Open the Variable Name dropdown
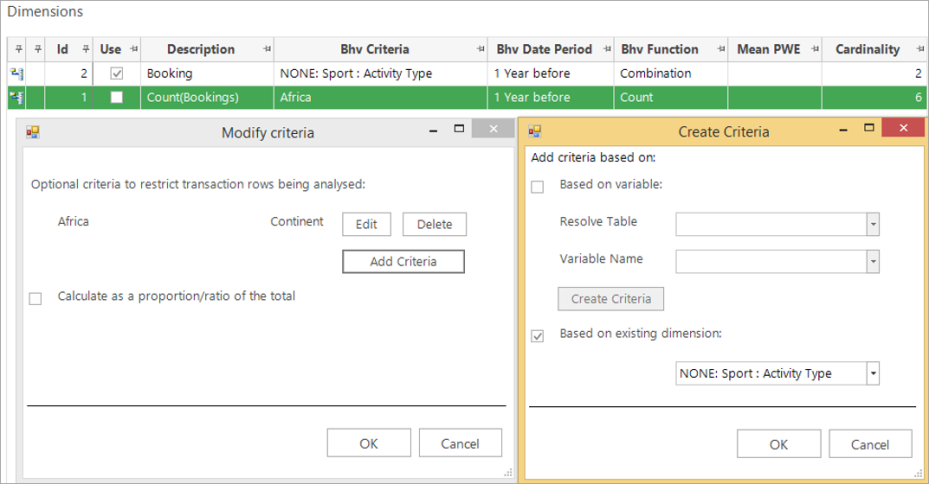The height and width of the screenshot is (484, 929). click(x=873, y=262)
